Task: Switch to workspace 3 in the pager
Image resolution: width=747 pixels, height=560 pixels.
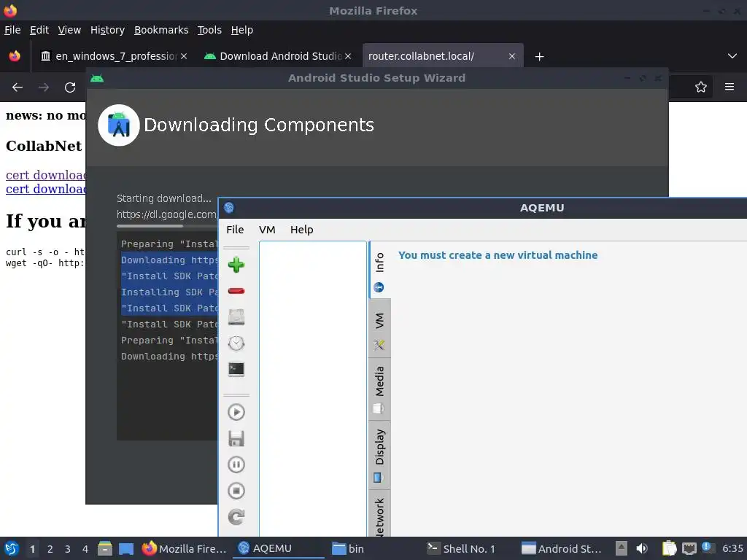Action: [x=68, y=549]
